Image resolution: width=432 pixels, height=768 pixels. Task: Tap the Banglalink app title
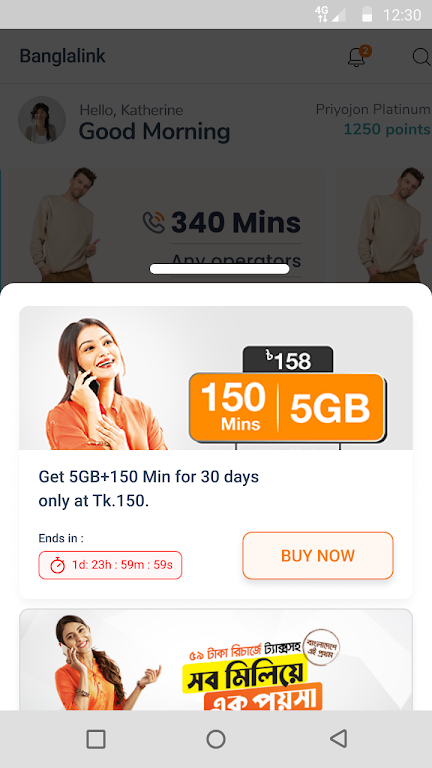coord(62,56)
